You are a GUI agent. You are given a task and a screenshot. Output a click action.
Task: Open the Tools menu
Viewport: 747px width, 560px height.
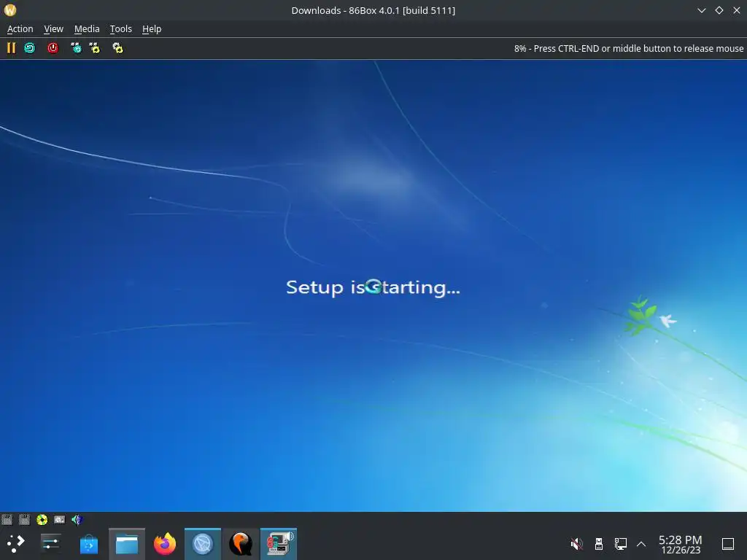pyautogui.click(x=121, y=29)
